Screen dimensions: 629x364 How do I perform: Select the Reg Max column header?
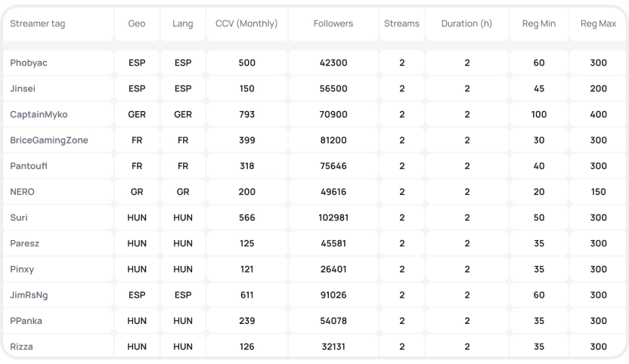pyautogui.click(x=598, y=23)
